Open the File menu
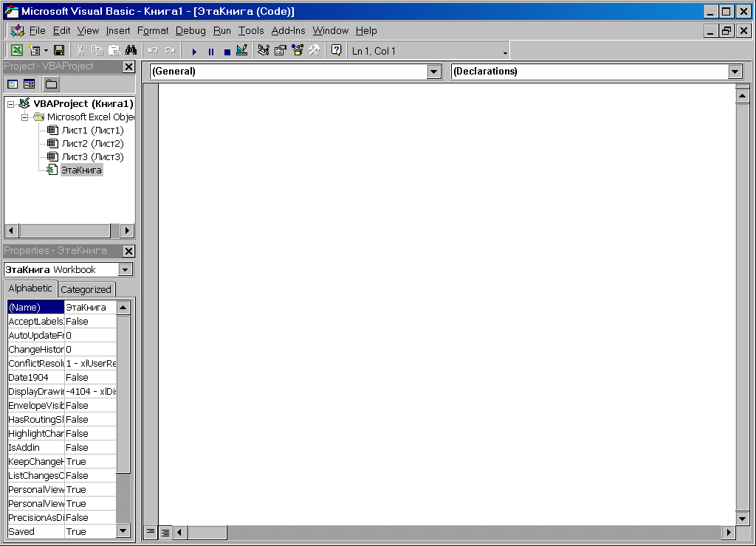Image resolution: width=756 pixels, height=546 pixels. (x=37, y=31)
